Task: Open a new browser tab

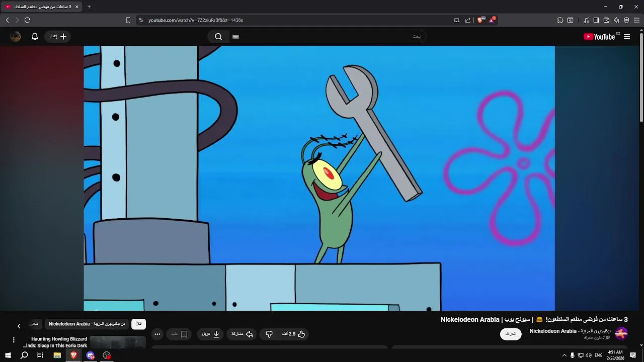Action: tap(89, 7)
